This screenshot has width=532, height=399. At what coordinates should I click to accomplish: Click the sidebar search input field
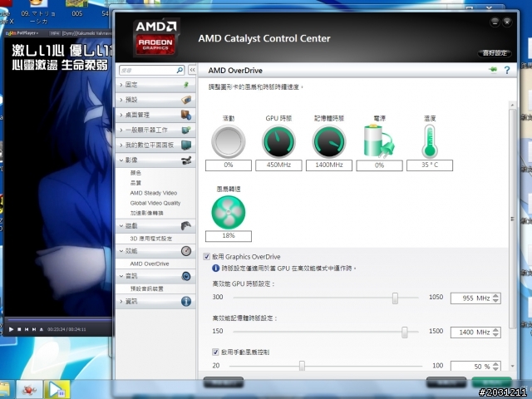(x=148, y=70)
